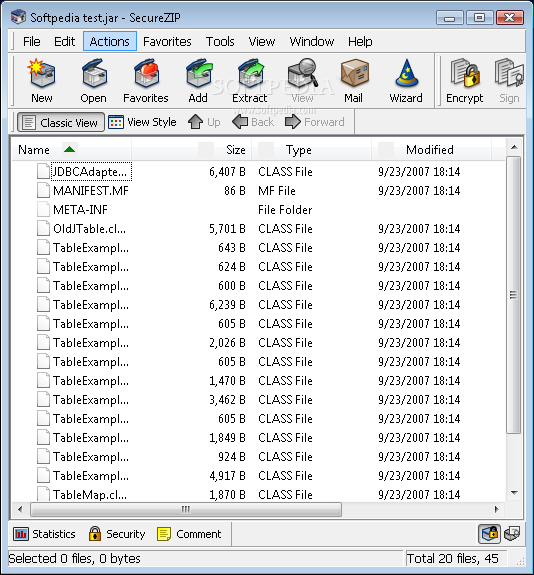534x575 pixels.
Task: Open the Actions menu
Action: point(110,41)
